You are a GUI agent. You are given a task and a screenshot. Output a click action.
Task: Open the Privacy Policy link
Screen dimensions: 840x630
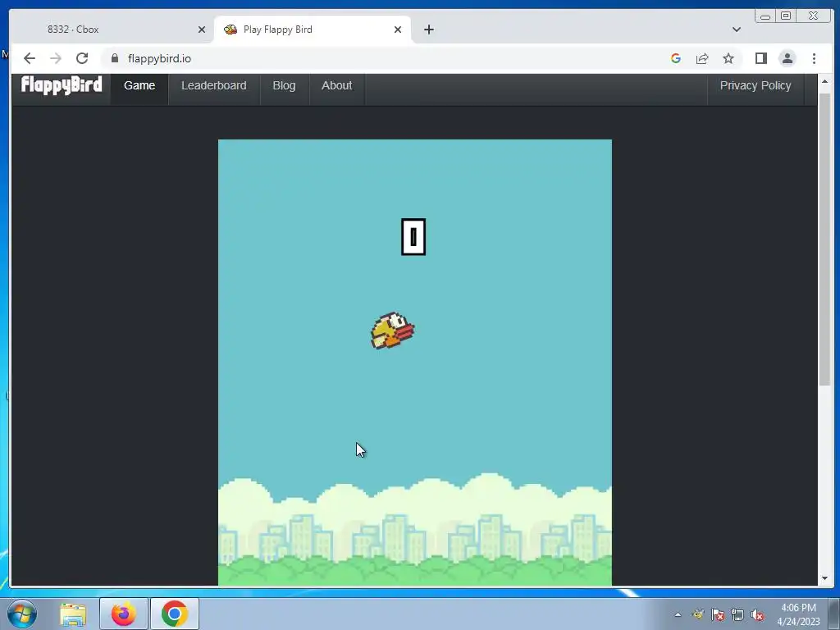point(756,85)
